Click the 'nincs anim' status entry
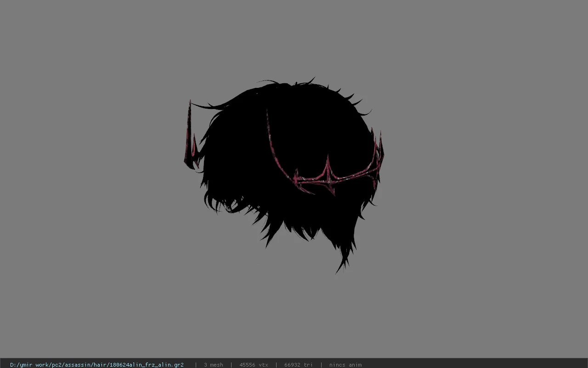 click(345, 365)
